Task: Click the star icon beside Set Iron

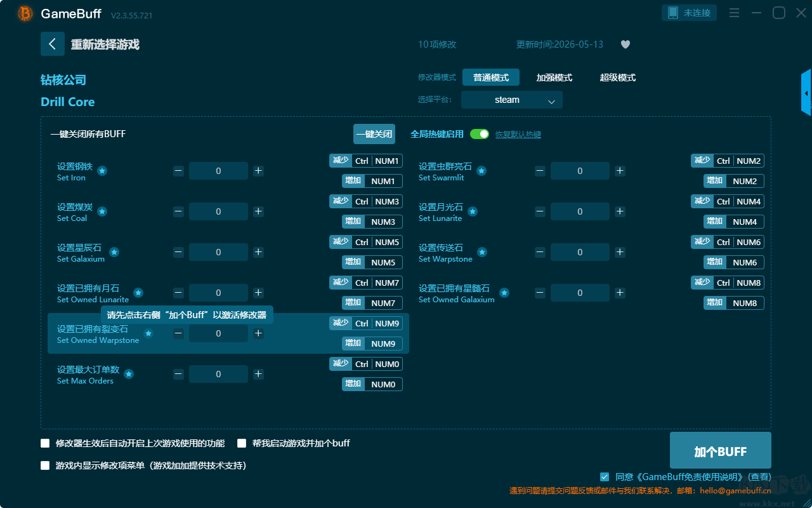Action: (101, 171)
